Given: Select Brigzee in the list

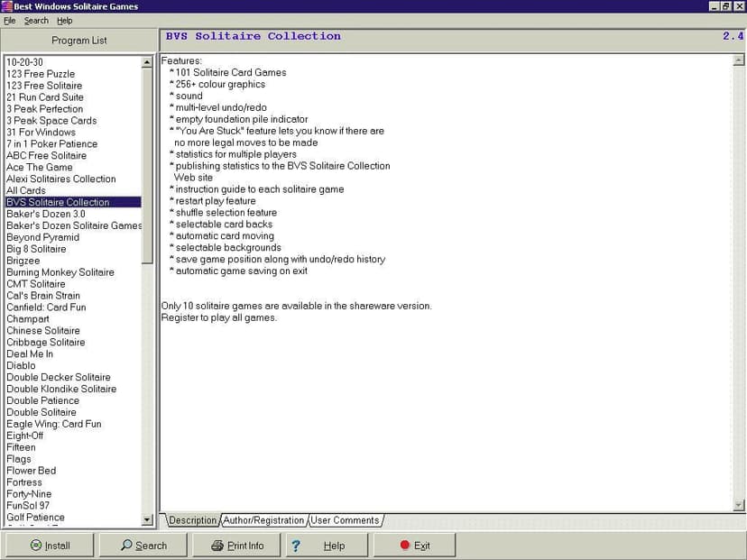Looking at the screenshot, I should (73, 261).
